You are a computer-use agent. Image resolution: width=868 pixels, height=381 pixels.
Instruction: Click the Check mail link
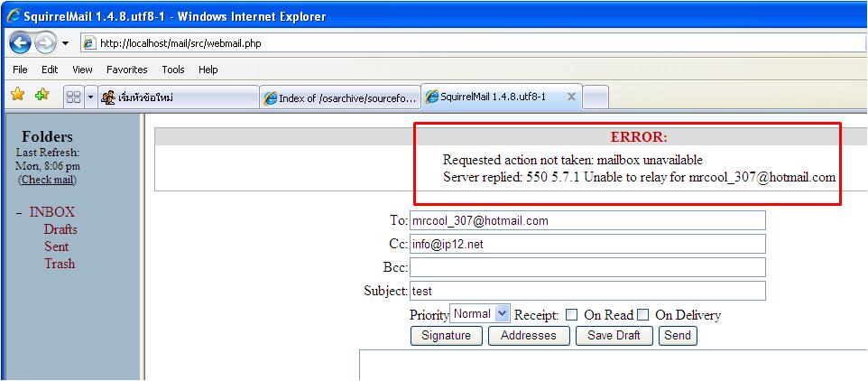(48, 180)
